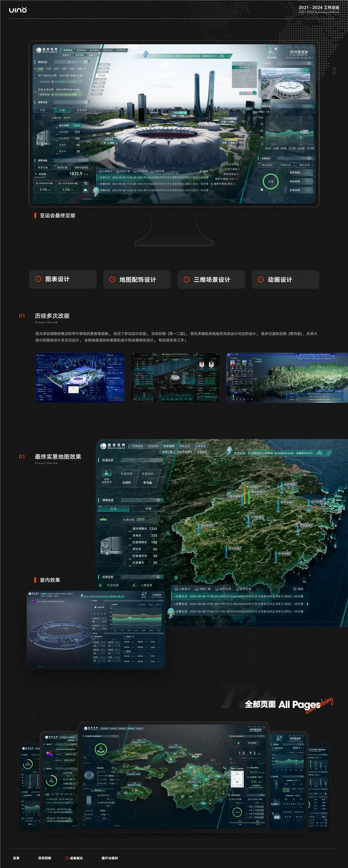Toggle the 资源保障 check switch
348x868 pixels.
(307, 190)
